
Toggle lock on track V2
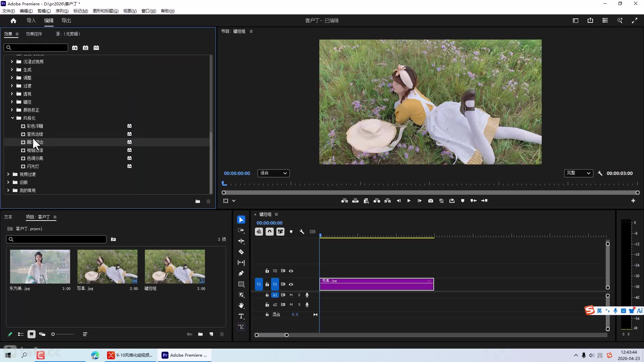click(x=267, y=271)
